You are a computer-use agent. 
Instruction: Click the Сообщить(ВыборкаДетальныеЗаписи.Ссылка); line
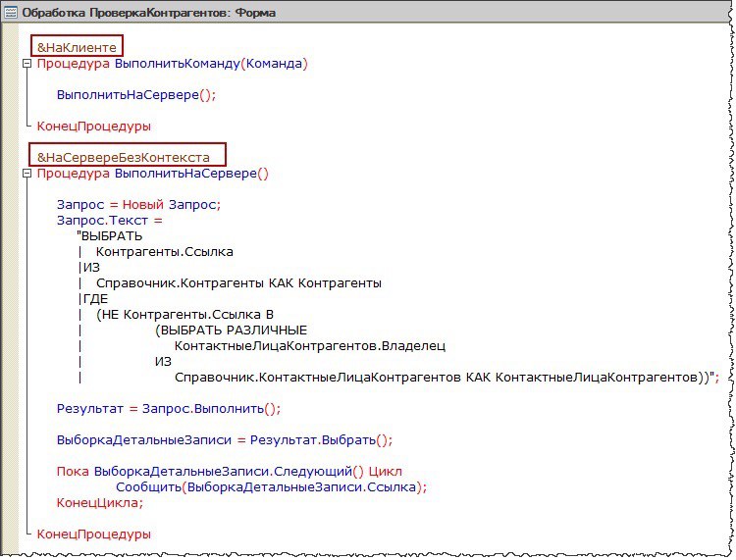pyautogui.click(x=271, y=486)
